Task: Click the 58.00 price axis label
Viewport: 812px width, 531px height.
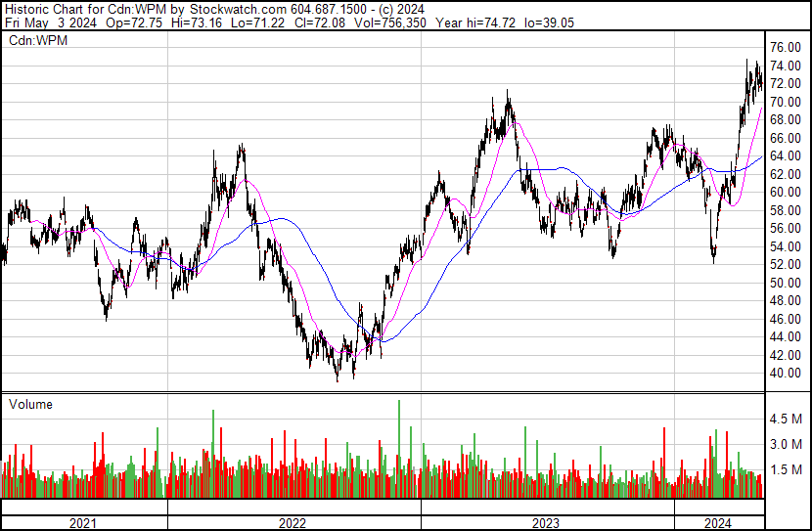Action: click(x=786, y=210)
